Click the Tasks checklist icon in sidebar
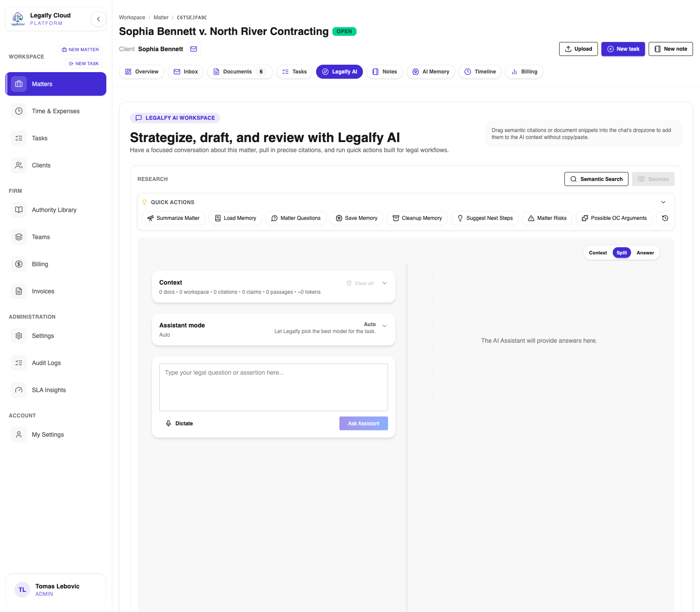The height and width of the screenshot is (612, 700). (19, 138)
